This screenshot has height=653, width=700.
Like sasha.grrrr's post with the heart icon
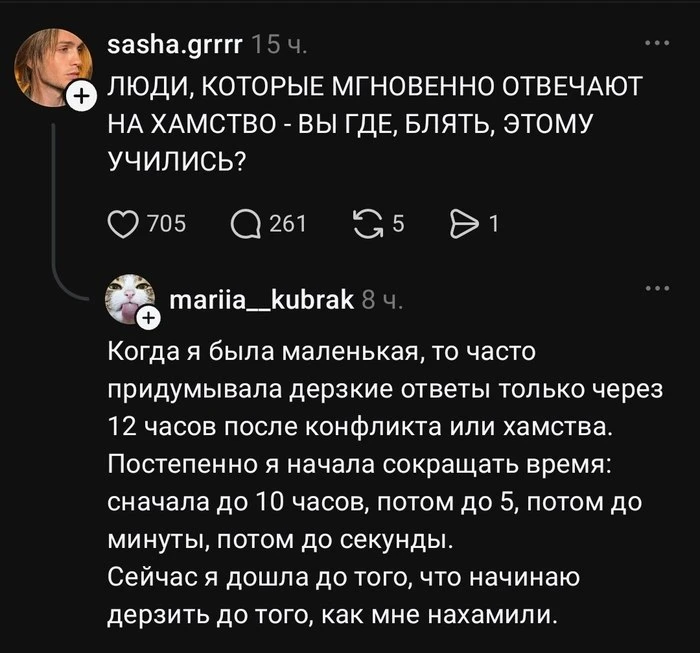pos(123,225)
